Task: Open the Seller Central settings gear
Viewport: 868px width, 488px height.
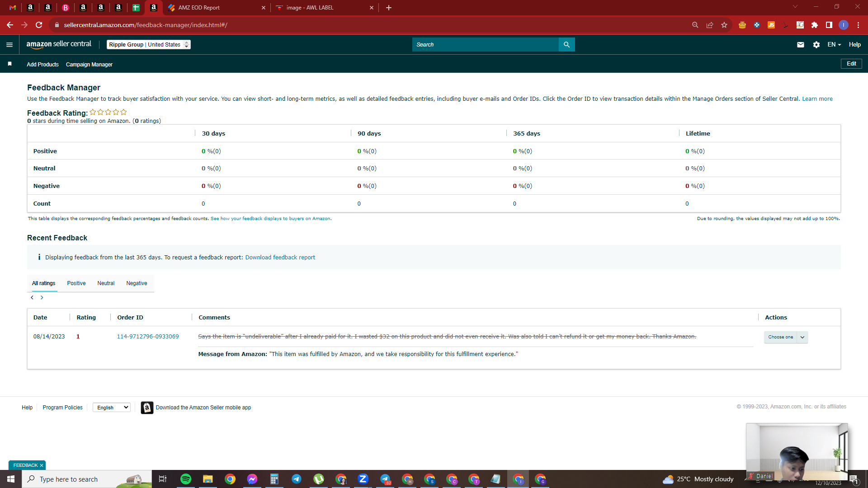Action: click(816, 45)
